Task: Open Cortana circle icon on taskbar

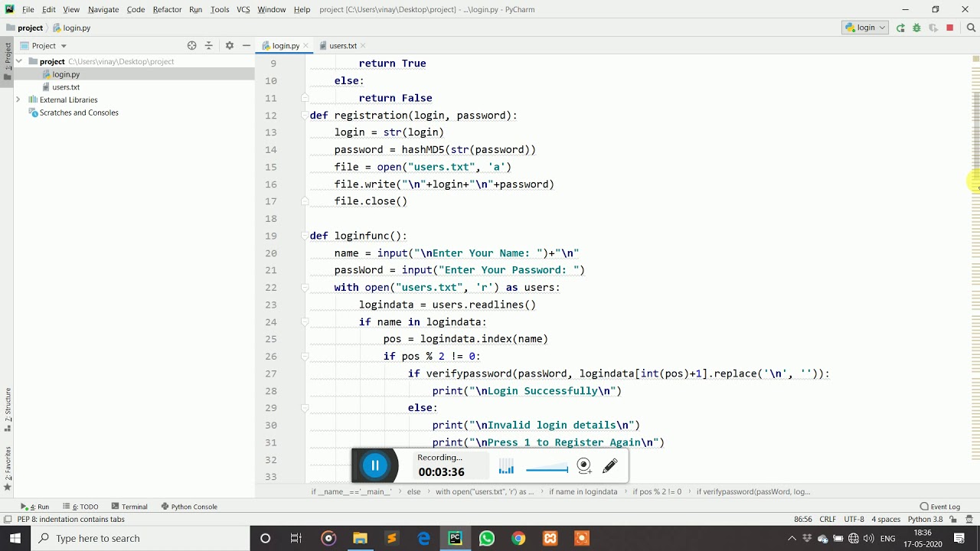Action: tap(265, 538)
